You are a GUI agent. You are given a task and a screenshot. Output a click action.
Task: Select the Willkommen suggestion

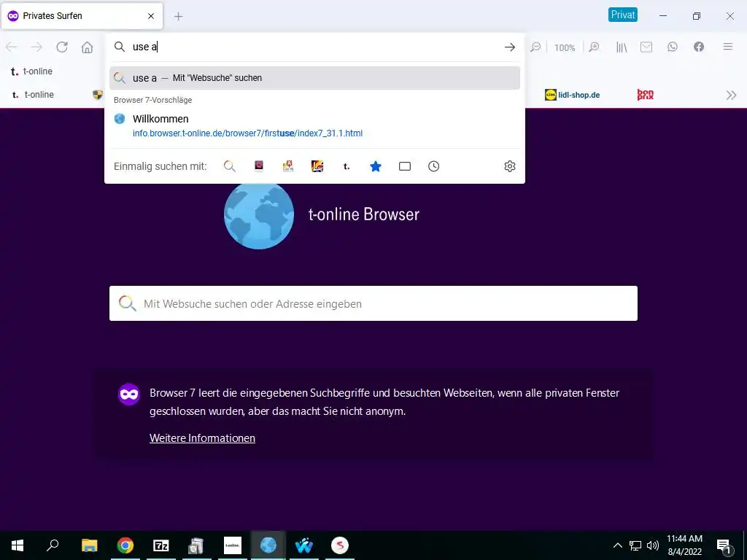pos(314,125)
